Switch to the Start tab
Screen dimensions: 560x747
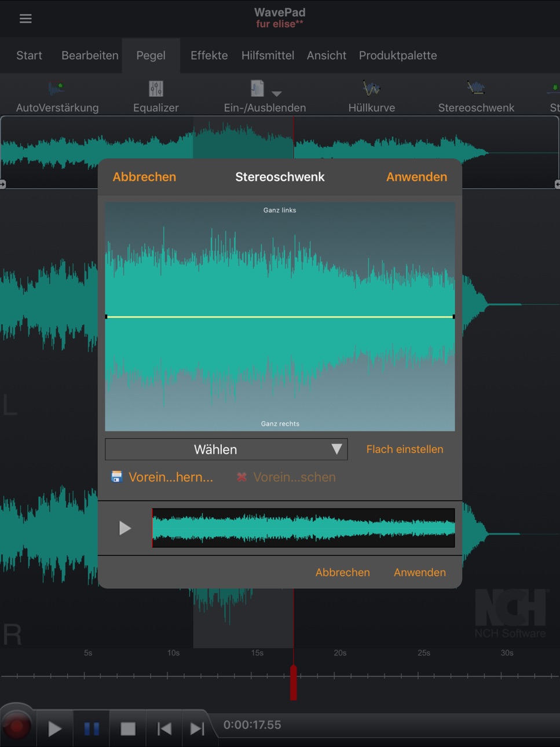click(29, 56)
